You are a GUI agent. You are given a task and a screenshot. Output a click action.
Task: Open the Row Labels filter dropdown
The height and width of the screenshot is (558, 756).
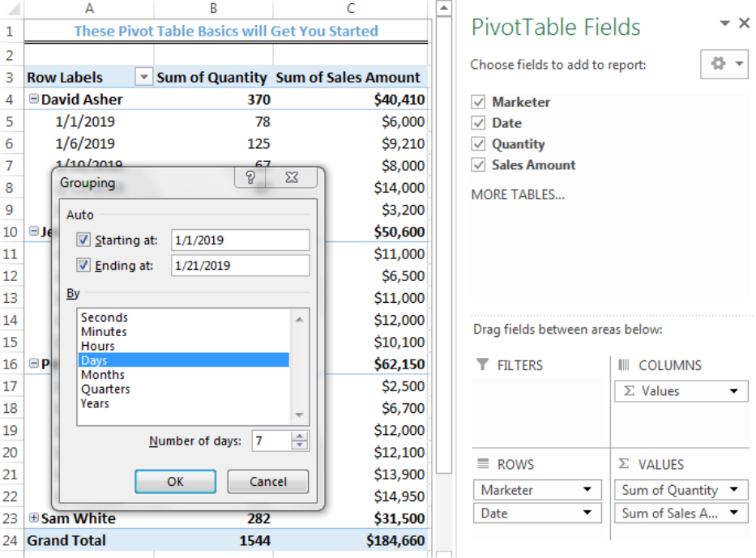pyautogui.click(x=143, y=76)
